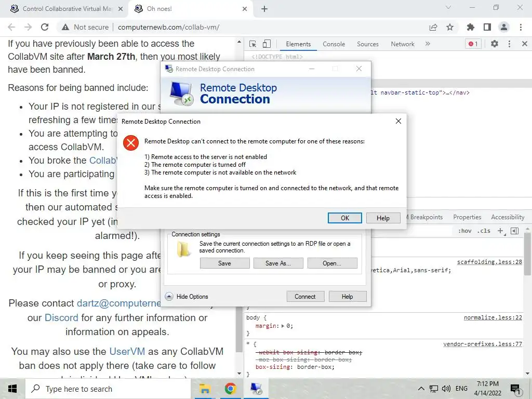Click Remote Desktop icon in taskbar
The width and height of the screenshot is (532, 399).
(x=256, y=389)
